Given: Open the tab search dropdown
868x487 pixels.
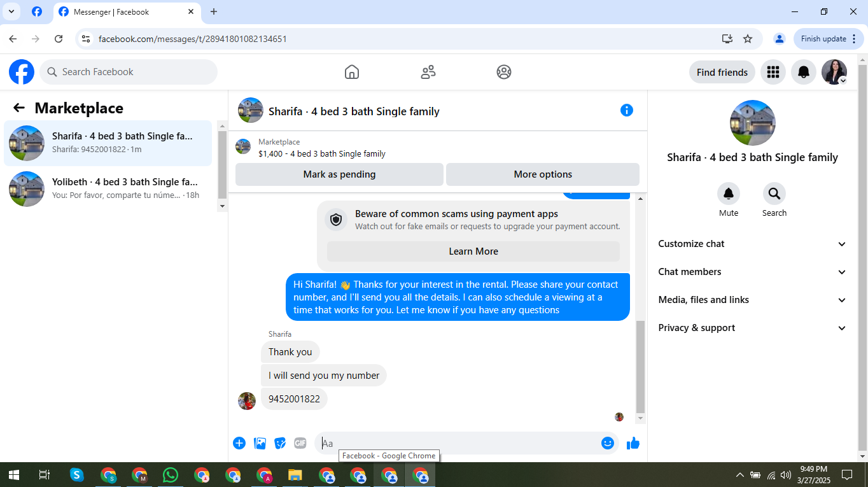Looking at the screenshot, I should (11, 11).
